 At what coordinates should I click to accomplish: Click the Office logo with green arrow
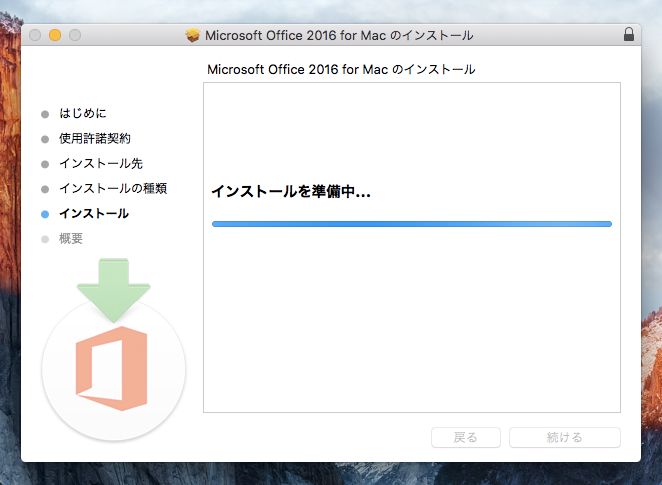[114, 350]
